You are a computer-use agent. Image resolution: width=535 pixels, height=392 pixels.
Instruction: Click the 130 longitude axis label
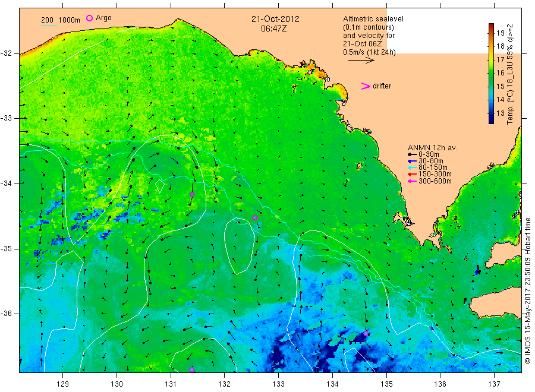(x=117, y=384)
